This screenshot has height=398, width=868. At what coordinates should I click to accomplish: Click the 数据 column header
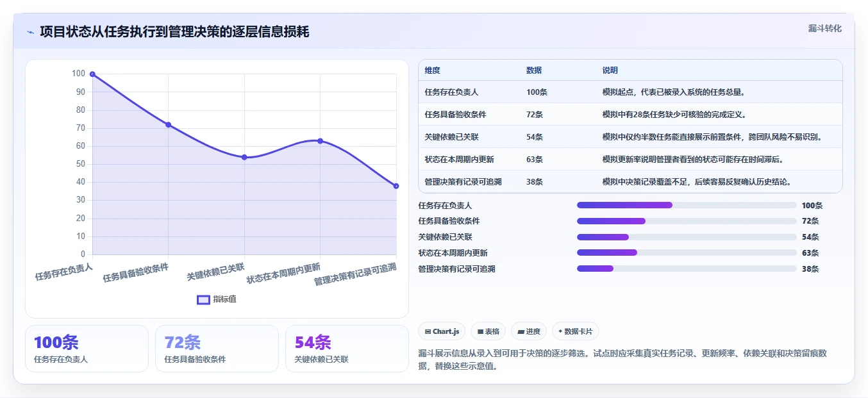point(534,70)
